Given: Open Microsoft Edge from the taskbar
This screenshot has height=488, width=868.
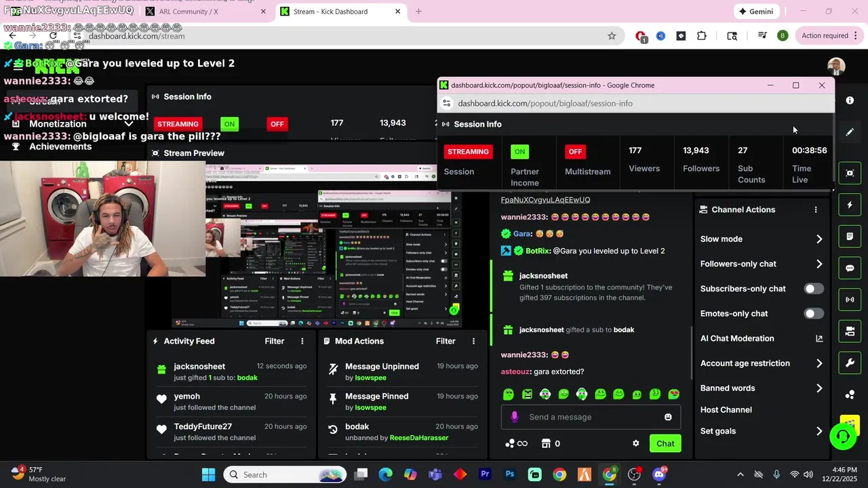Looking at the screenshot, I should [385, 474].
